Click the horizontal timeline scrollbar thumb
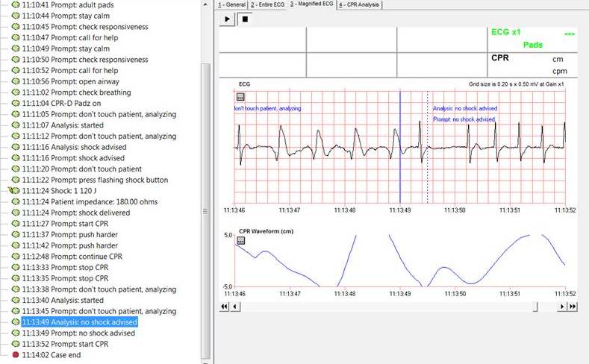This screenshot has height=364, width=589. pyautogui.click(x=534, y=307)
